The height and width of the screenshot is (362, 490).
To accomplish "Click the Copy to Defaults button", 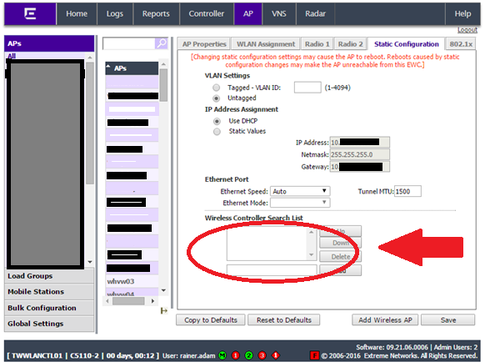I will (211, 320).
